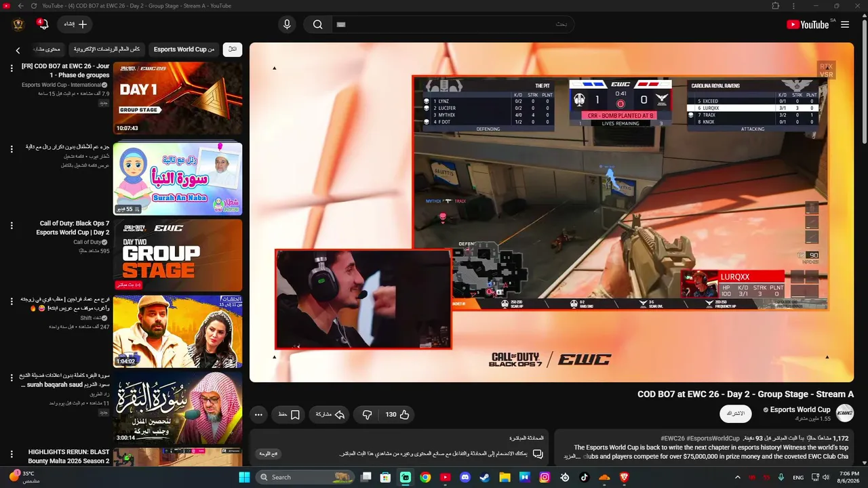Open the browser extensions puzzle icon
868x488 pixels.
click(x=776, y=6)
